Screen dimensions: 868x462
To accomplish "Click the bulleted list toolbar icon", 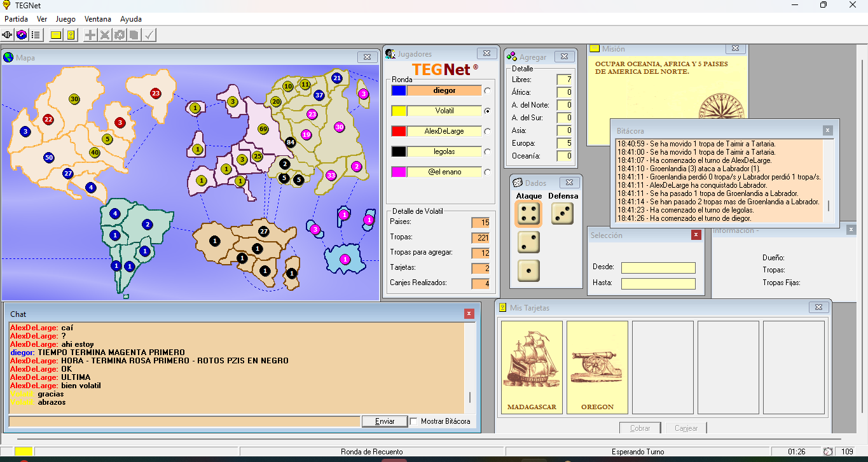I will point(36,35).
